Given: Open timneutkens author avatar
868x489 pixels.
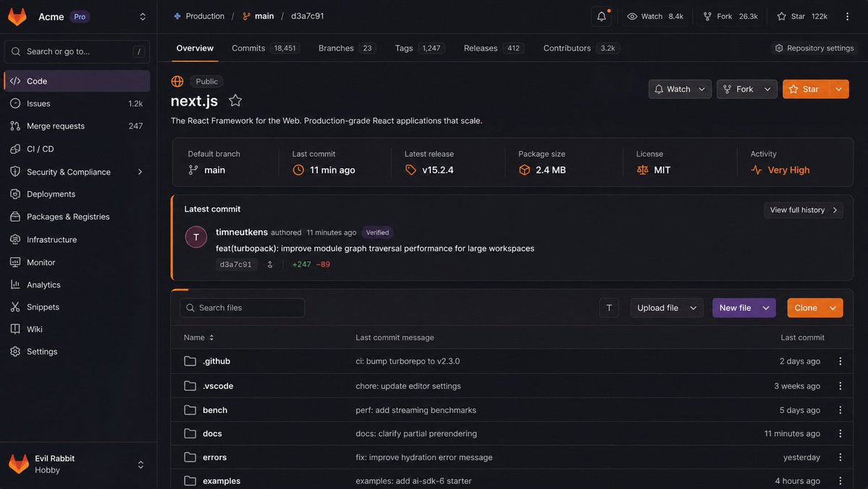Looking at the screenshot, I should 196,237.
